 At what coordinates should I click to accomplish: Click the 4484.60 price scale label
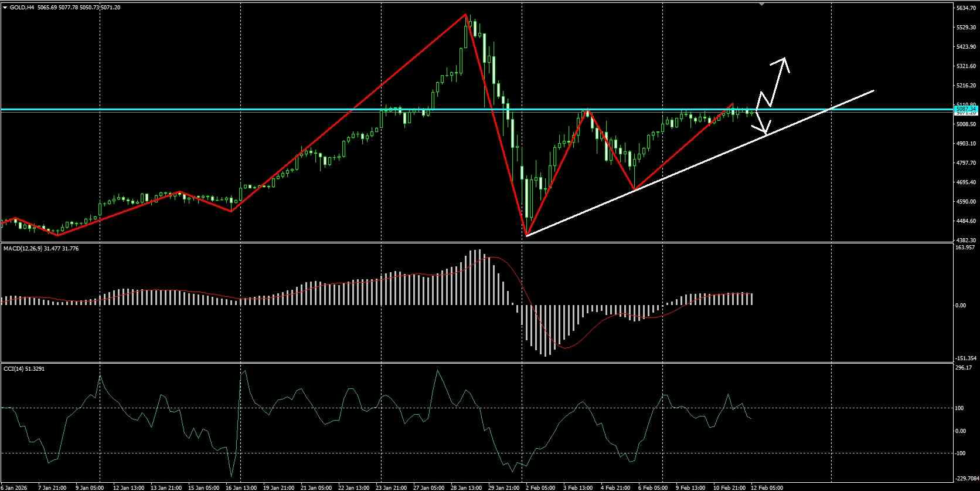pos(966,221)
